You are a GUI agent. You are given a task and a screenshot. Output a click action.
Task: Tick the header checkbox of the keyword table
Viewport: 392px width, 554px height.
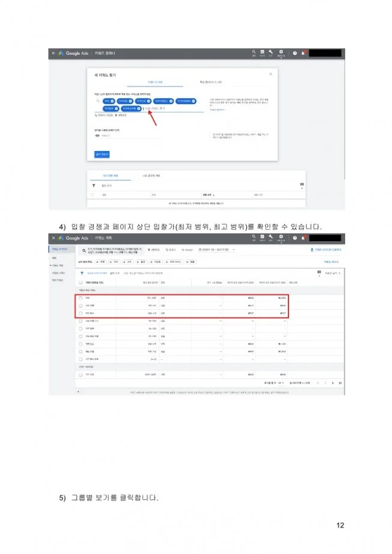(x=81, y=283)
